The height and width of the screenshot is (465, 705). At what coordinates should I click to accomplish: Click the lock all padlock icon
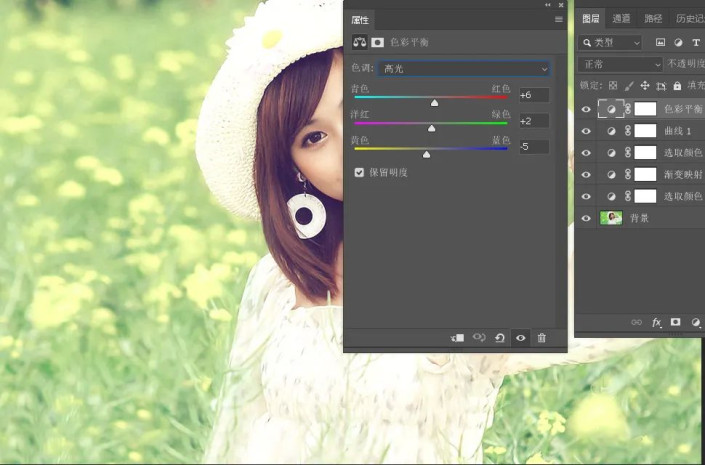point(677,86)
